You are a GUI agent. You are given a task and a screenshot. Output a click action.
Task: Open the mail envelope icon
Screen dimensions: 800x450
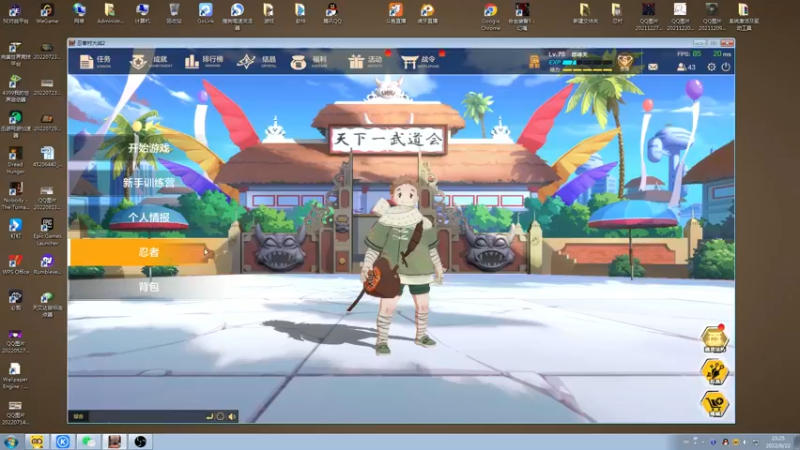tap(653, 67)
